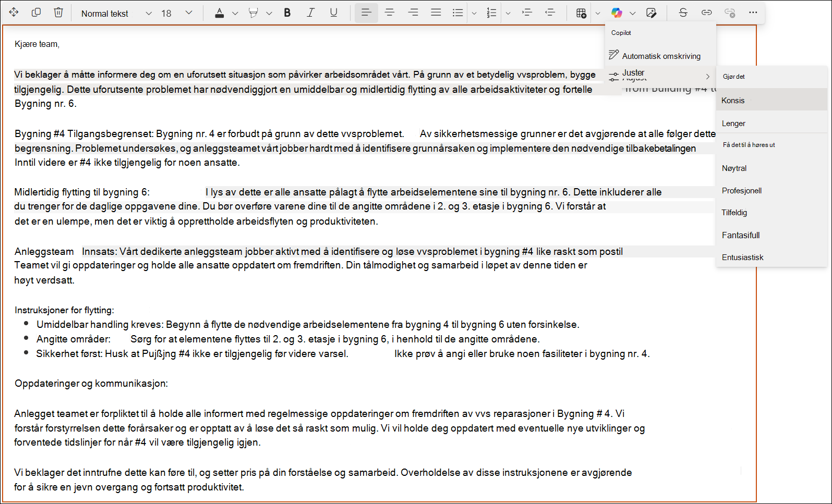Click the font color A icon
Image resolution: width=832 pixels, height=504 pixels.
(x=220, y=13)
